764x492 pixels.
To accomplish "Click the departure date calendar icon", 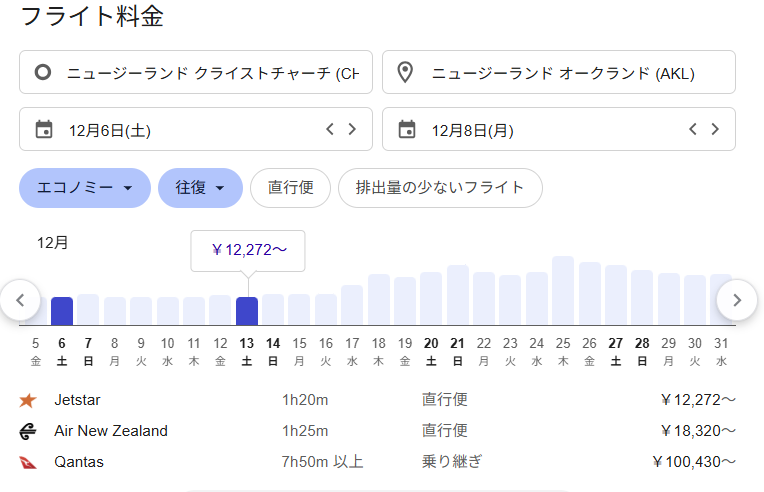I will coord(43,129).
